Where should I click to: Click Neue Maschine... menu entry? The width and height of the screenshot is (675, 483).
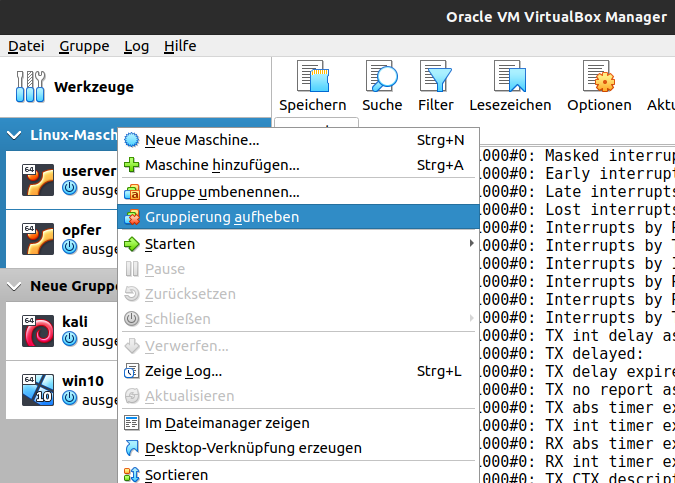(202, 140)
